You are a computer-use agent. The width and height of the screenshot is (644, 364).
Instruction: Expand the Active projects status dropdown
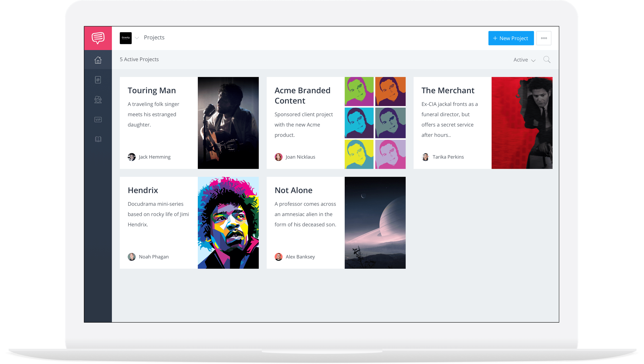[524, 60]
